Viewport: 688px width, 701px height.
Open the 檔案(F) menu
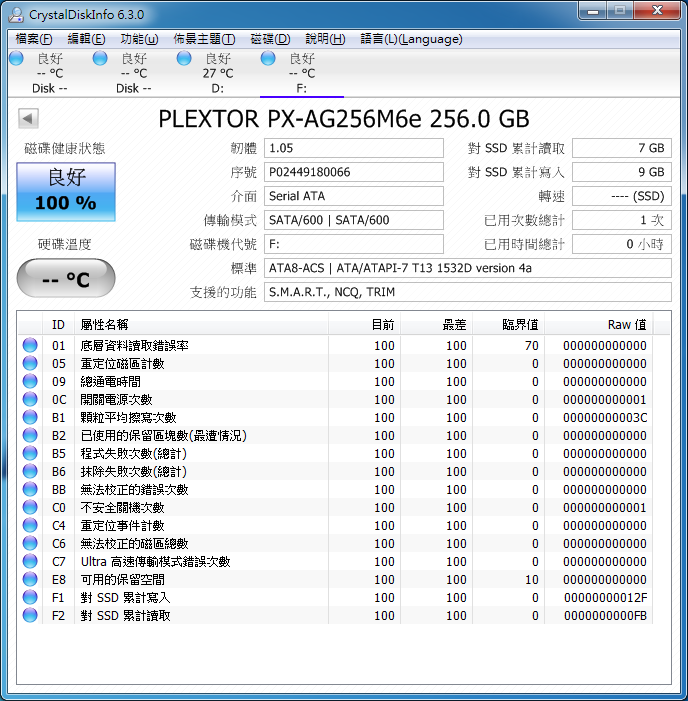(34, 39)
